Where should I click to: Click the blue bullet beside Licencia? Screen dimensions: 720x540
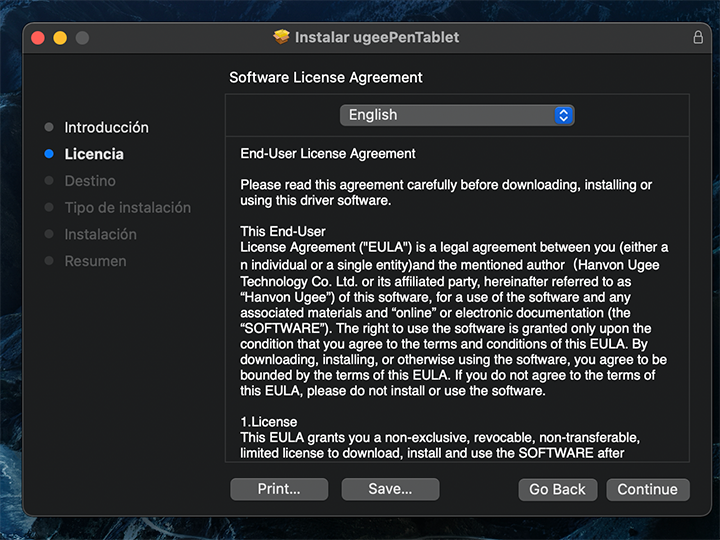(x=49, y=154)
